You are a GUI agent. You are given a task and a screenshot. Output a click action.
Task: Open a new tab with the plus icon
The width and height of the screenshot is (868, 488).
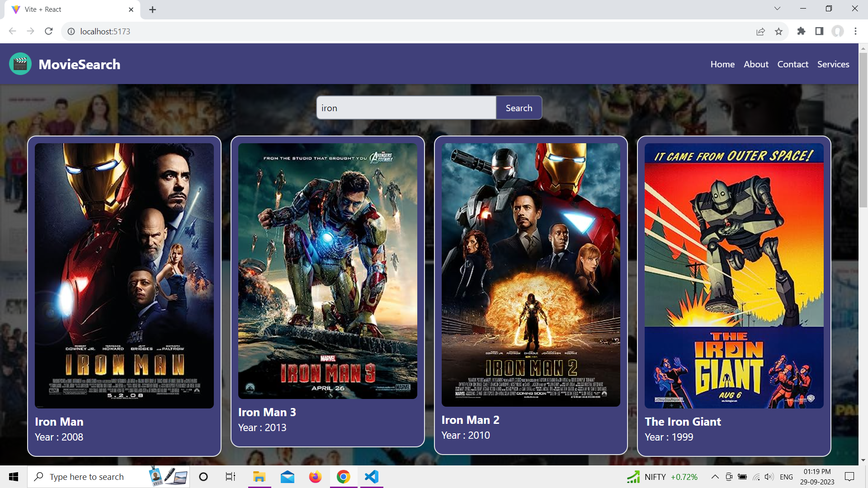tap(152, 9)
